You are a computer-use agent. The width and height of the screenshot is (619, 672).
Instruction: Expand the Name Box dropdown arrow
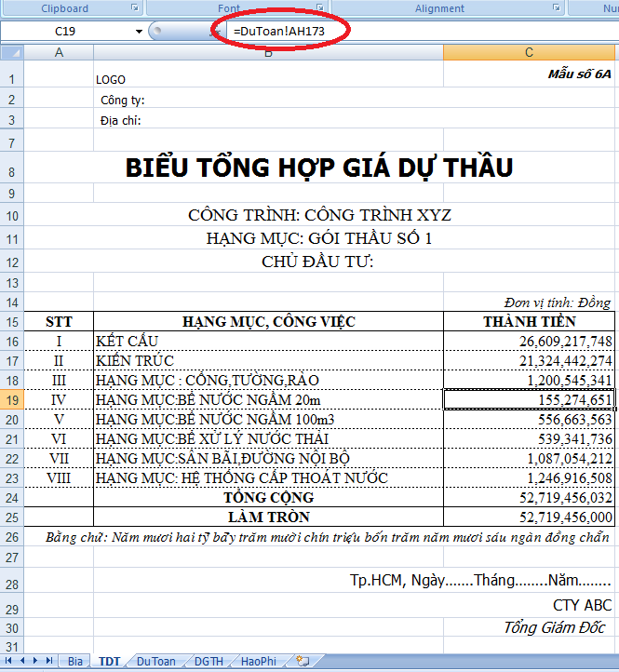pyautogui.click(x=139, y=32)
